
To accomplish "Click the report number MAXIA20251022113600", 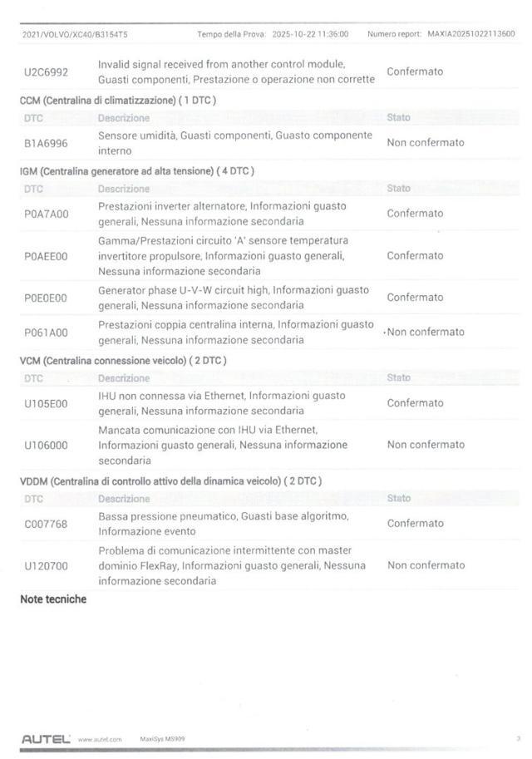I will [x=470, y=34].
